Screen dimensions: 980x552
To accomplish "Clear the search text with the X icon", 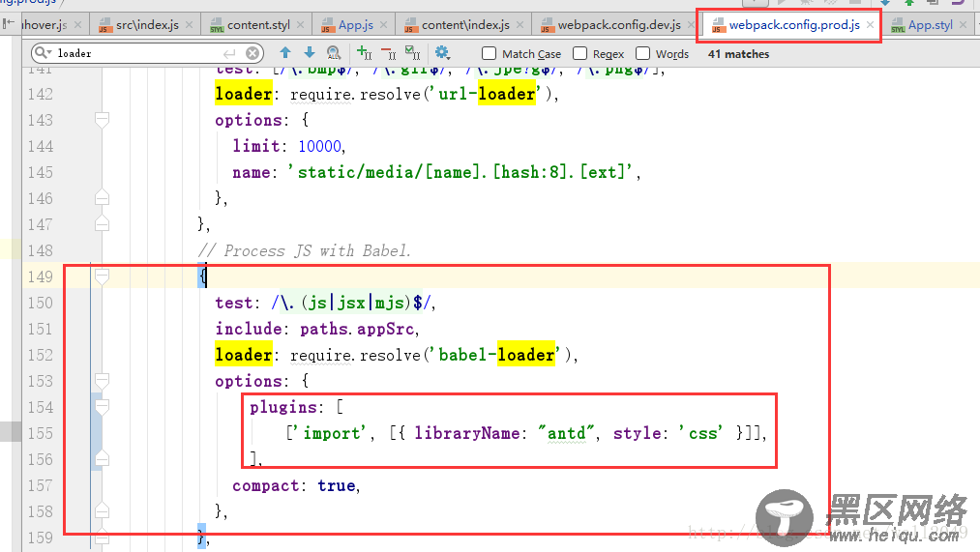I will click(252, 54).
